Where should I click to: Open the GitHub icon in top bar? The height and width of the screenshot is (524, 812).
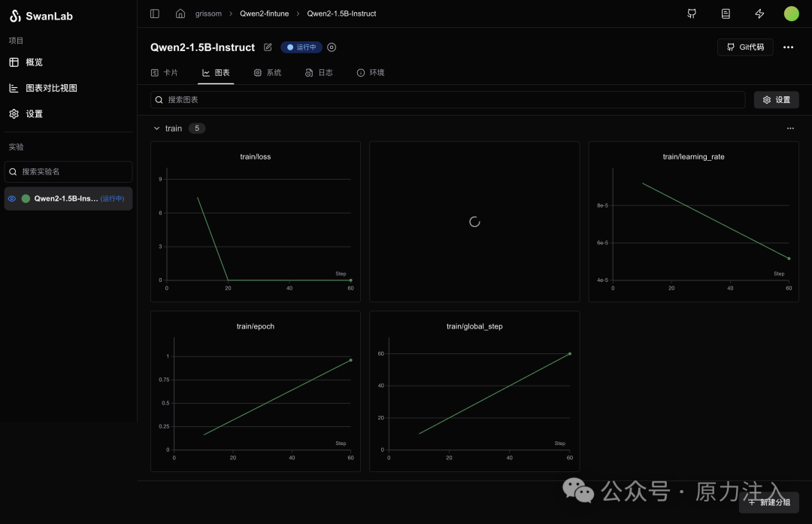[692, 14]
